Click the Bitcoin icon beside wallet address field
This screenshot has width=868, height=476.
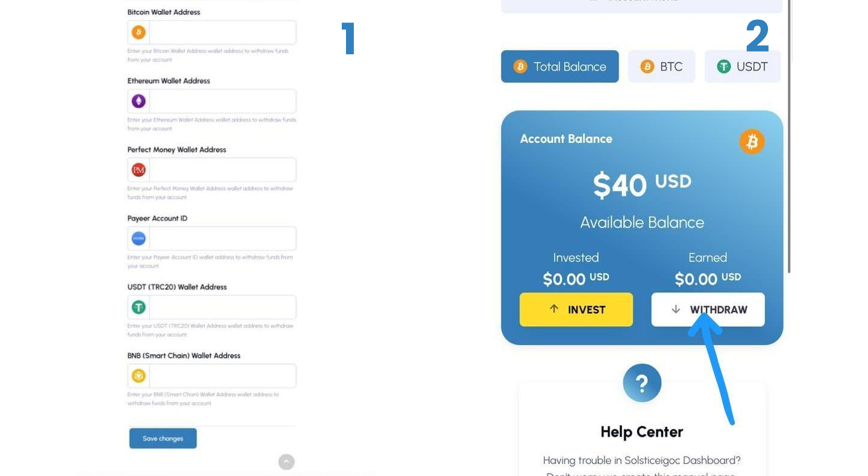[x=139, y=33]
